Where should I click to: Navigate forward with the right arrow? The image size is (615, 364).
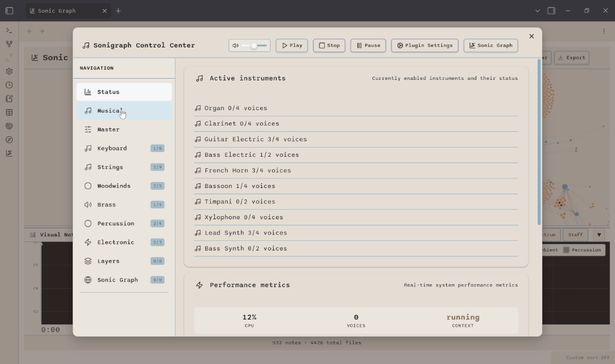(x=42, y=31)
